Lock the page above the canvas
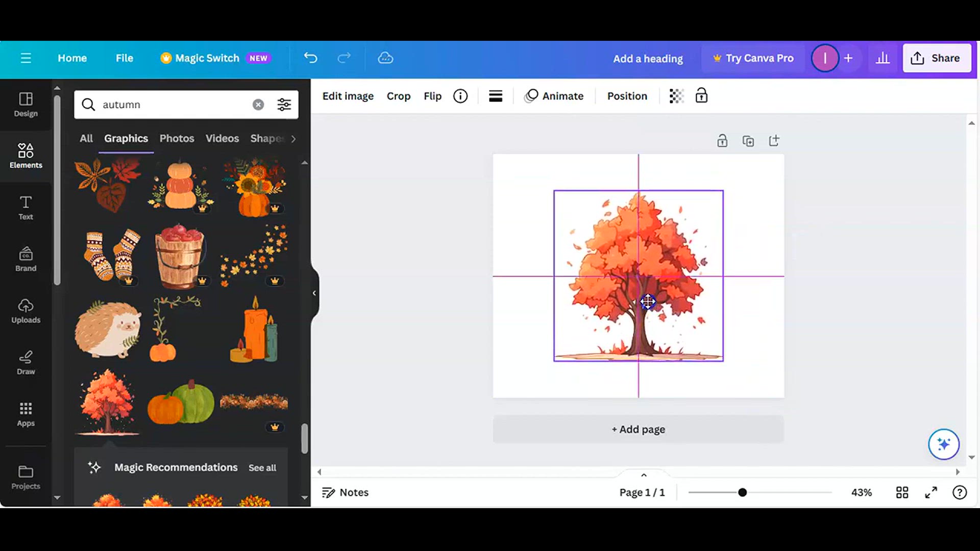Screen dimensions: 980x551 point(722,141)
